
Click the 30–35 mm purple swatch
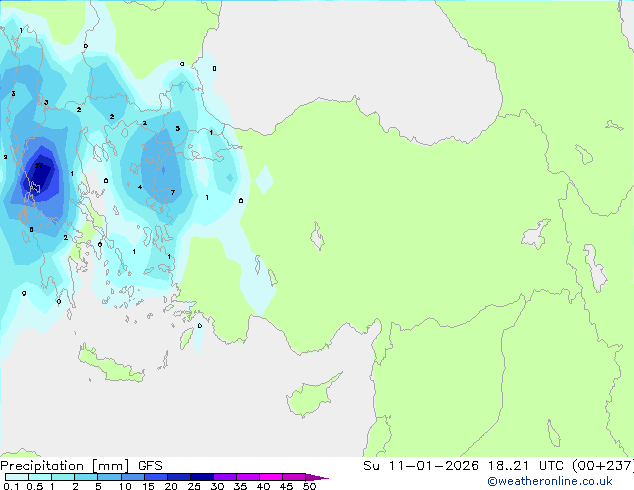click(224, 477)
